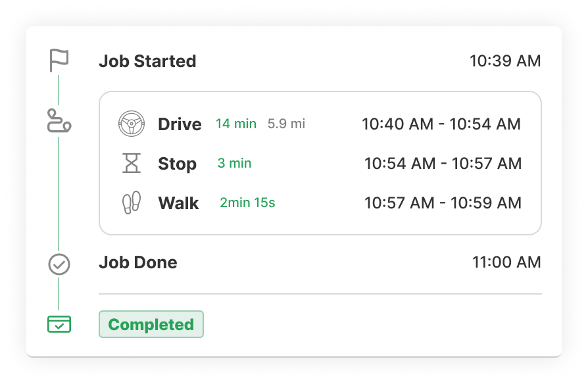The image size is (588, 384).
Task: Click the Job Done checkmark circle icon
Action: point(59,264)
